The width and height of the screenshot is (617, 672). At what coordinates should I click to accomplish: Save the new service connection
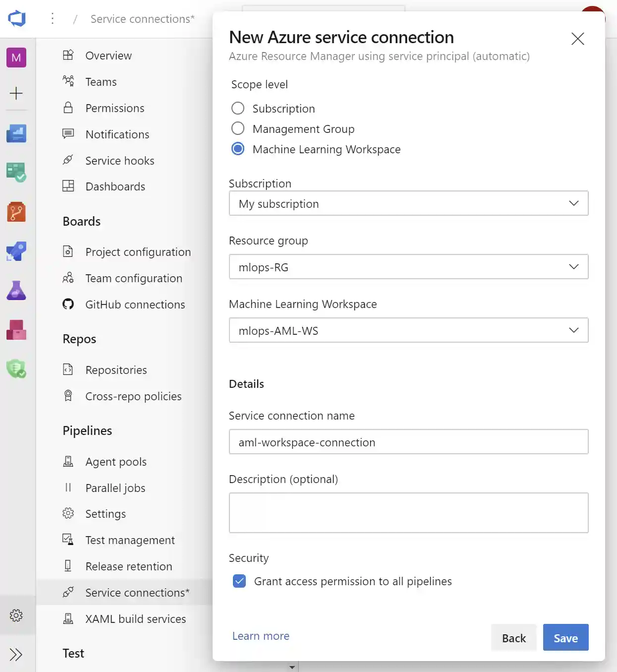tap(565, 638)
